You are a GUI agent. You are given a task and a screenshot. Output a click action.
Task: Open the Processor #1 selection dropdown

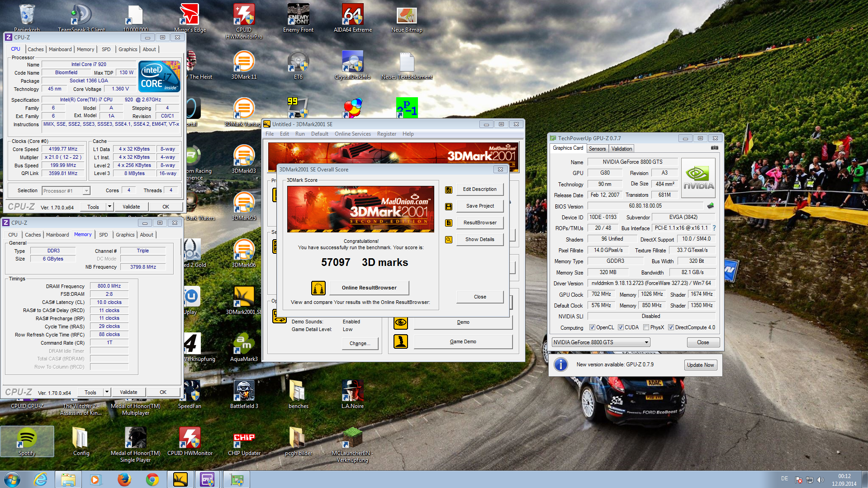(x=66, y=191)
